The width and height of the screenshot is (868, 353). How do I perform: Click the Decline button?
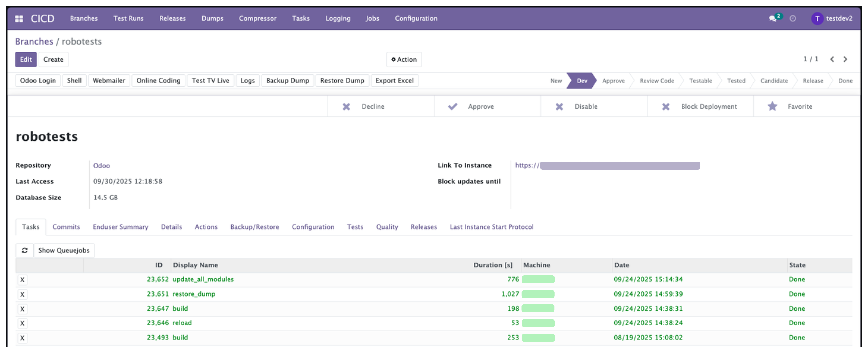point(381,106)
